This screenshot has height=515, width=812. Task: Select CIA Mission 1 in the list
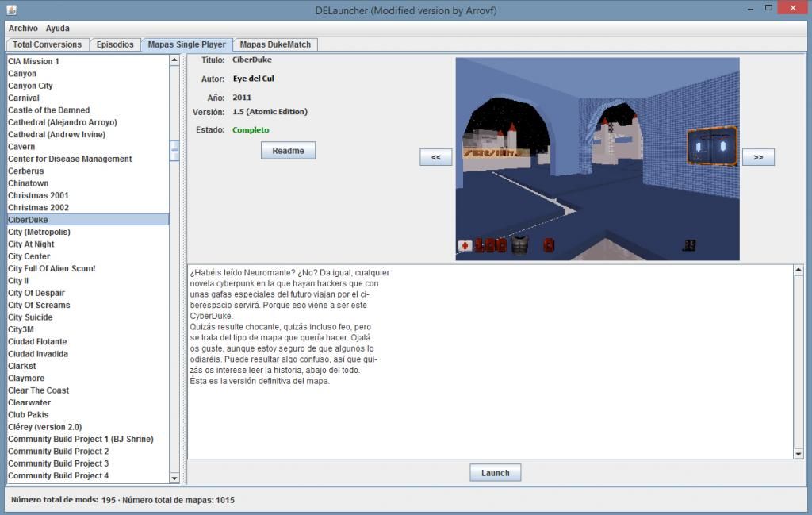pyautogui.click(x=88, y=61)
